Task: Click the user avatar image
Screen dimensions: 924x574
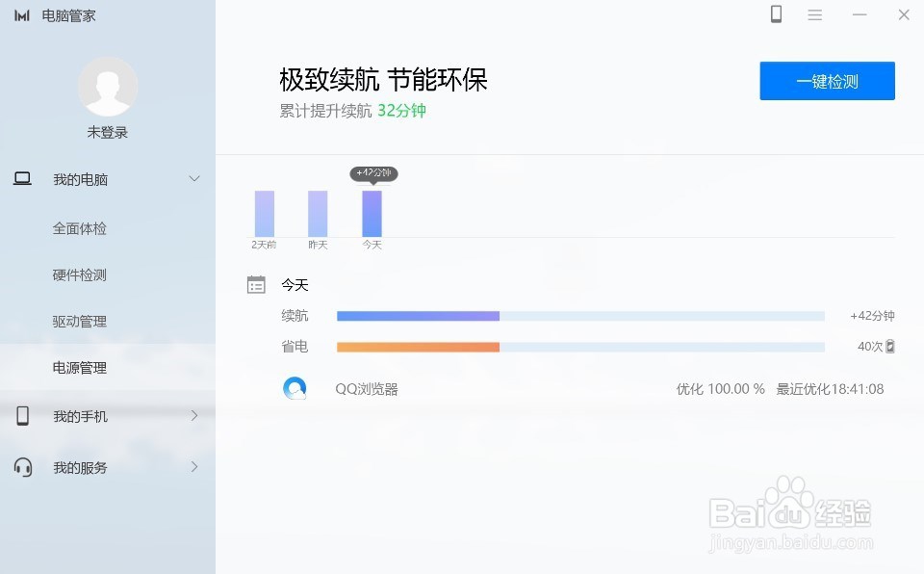Action: tap(107, 87)
